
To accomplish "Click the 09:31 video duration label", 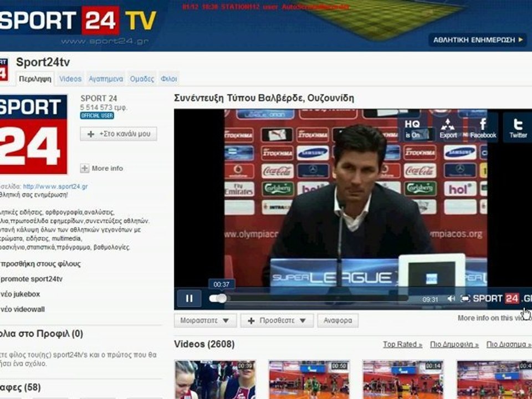I will click(x=430, y=300).
